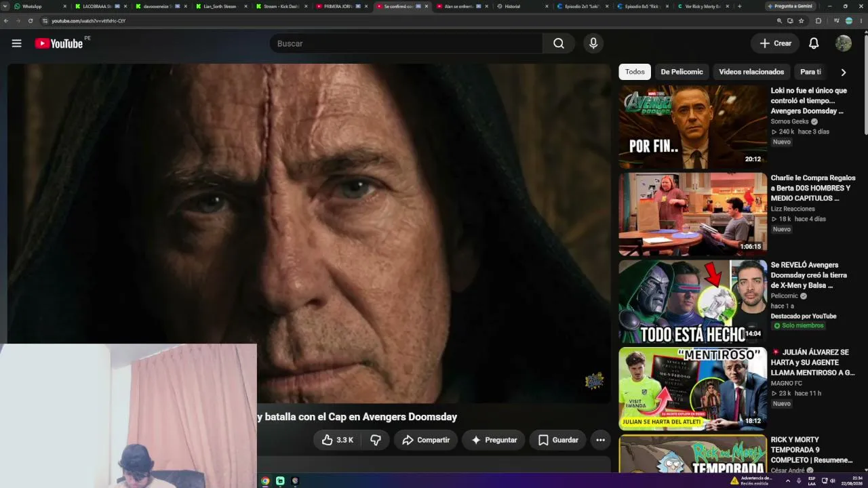
Task: Open the browser profile avatar in toolbar
Action: pyautogui.click(x=848, y=21)
